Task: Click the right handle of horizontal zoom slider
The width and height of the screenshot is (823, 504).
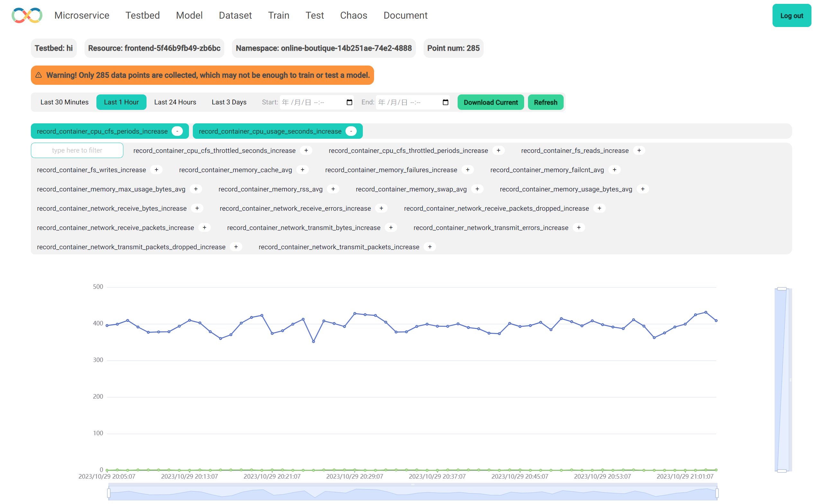Action: coord(717,493)
